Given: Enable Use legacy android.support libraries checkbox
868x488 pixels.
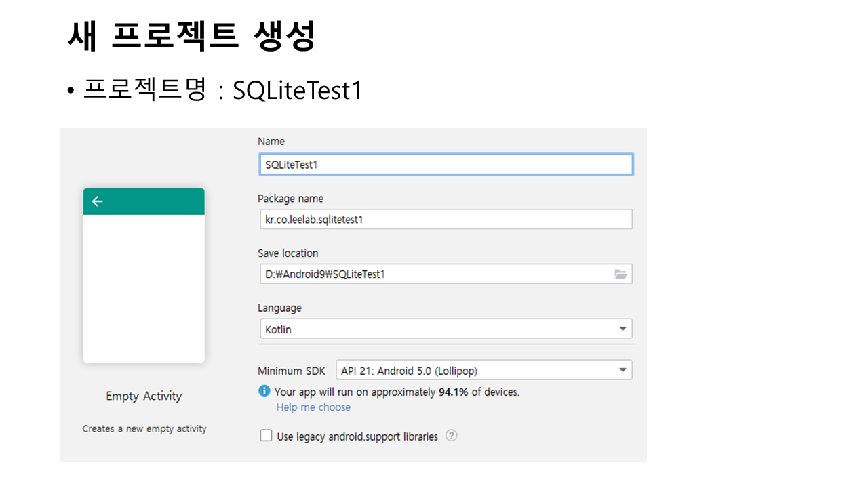Looking at the screenshot, I should [x=267, y=436].
